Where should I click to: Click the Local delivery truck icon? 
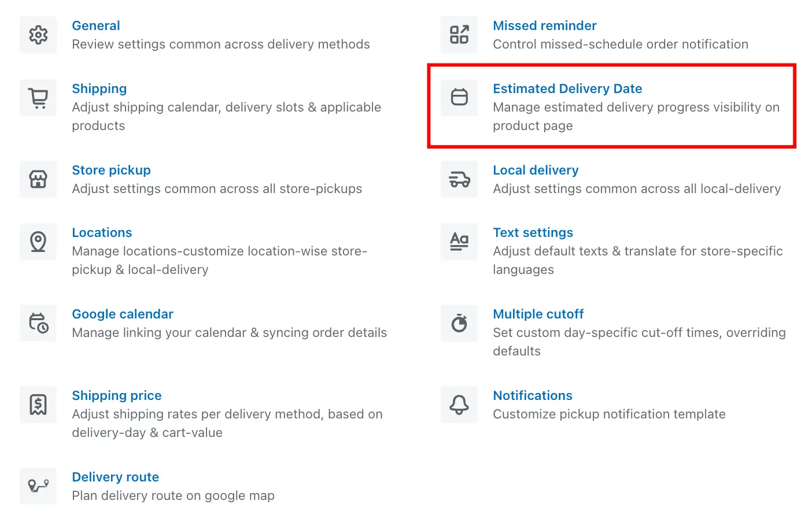(x=459, y=179)
